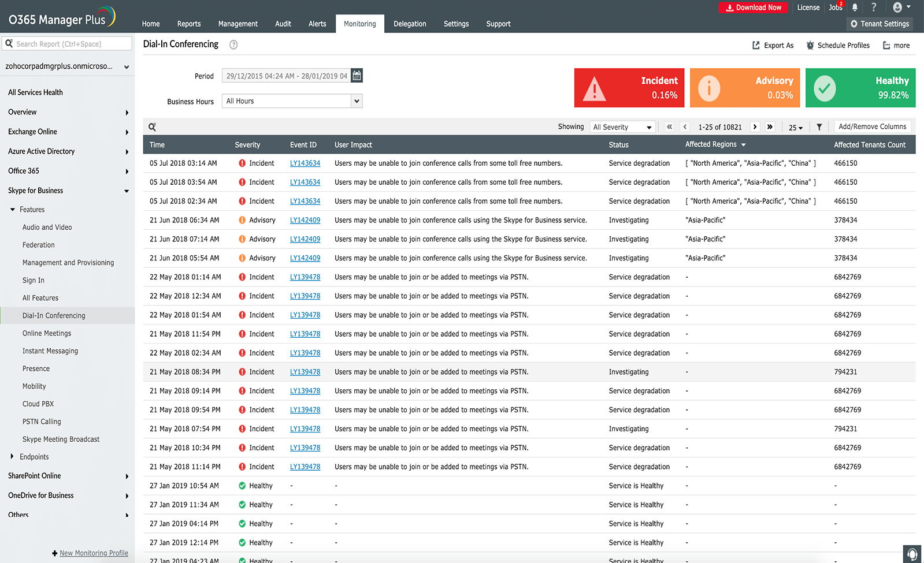Change the rows per page dropdown

click(796, 128)
